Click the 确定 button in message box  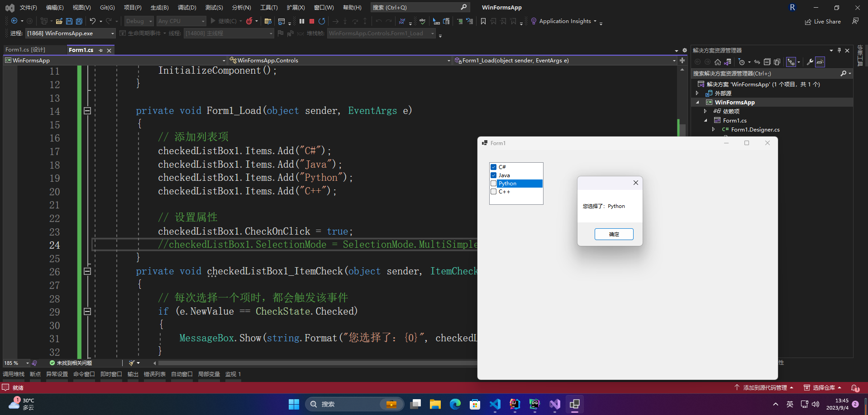(614, 234)
